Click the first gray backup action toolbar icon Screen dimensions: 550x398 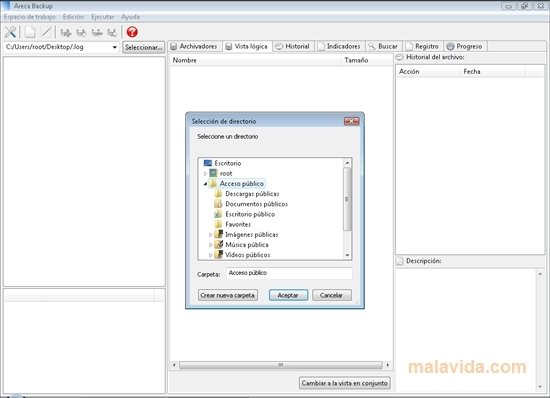(x=66, y=33)
